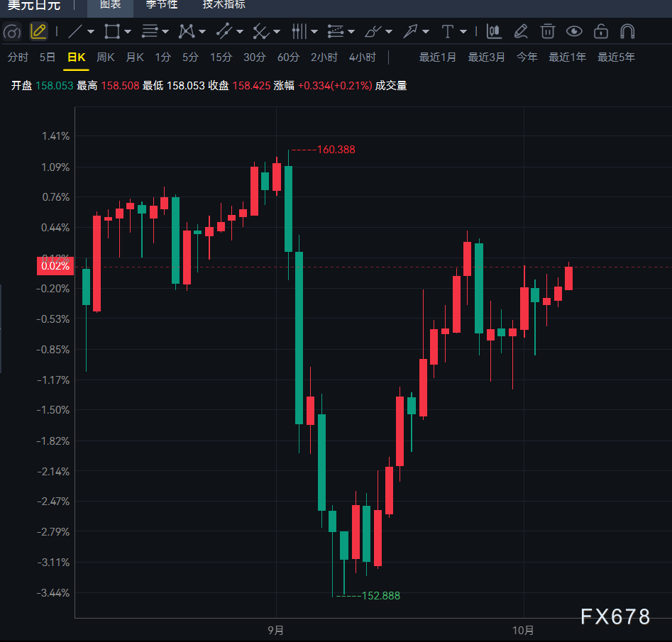Click the 160.388 high price marker

point(336,150)
